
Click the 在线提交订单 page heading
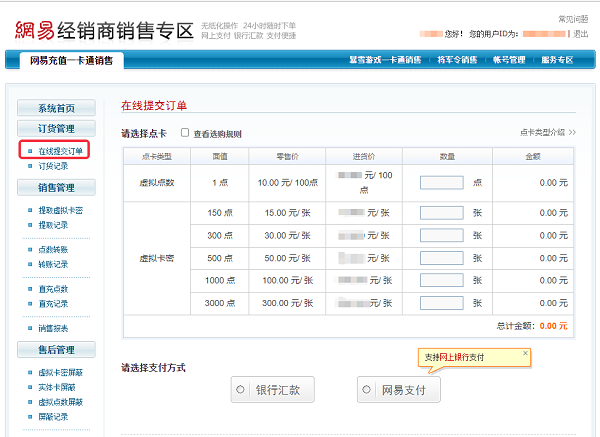tap(154, 105)
